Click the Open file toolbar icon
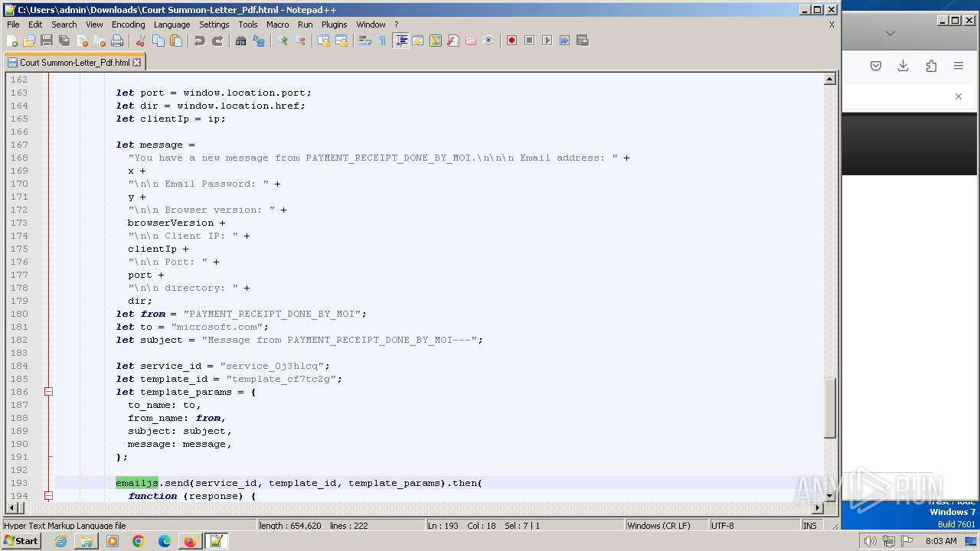The image size is (980, 551). pos(29,41)
